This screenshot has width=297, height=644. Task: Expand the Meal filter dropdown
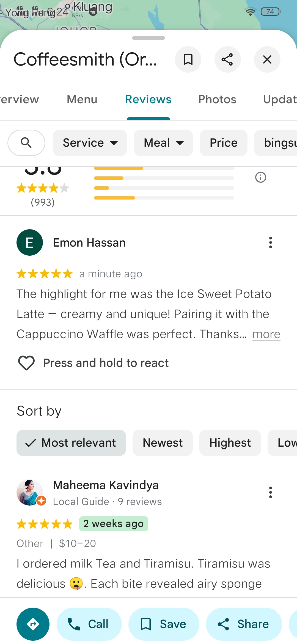pos(163,143)
